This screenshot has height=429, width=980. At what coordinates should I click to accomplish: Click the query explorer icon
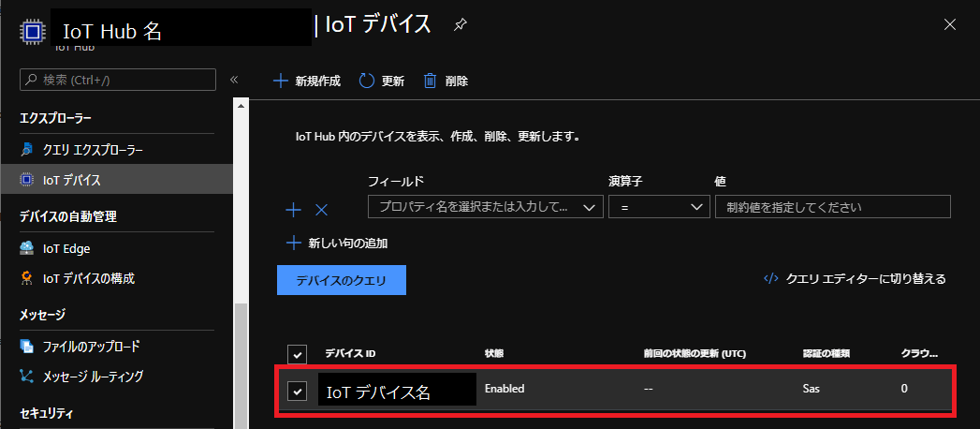27,150
